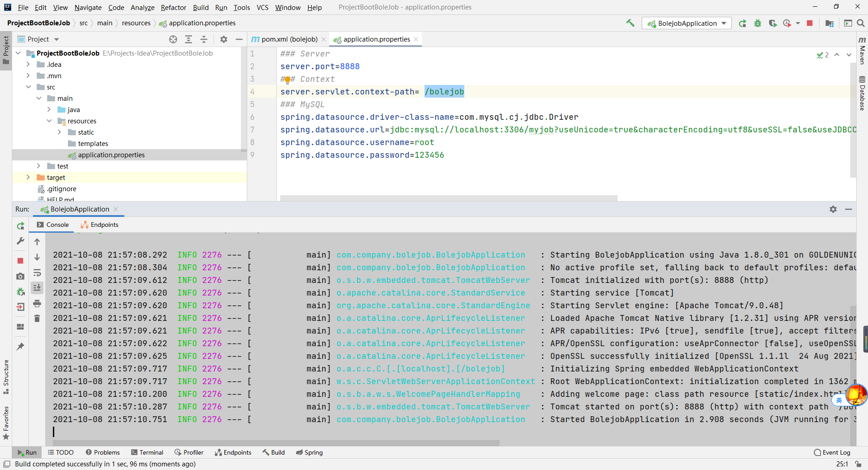Click the Build project hammer icon
The height and width of the screenshot is (470, 868).
point(630,23)
